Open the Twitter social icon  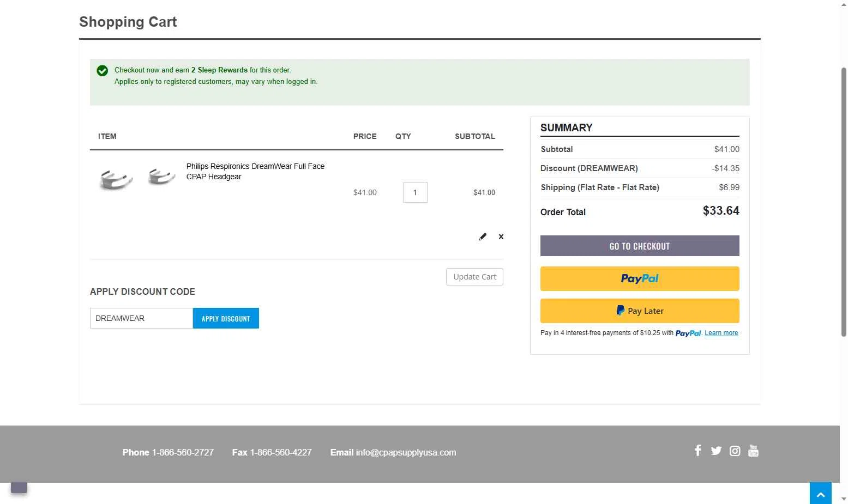(x=716, y=451)
